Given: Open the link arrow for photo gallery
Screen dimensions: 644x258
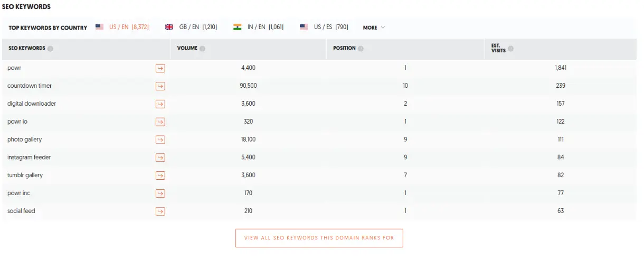Looking at the screenshot, I should [x=160, y=140].
